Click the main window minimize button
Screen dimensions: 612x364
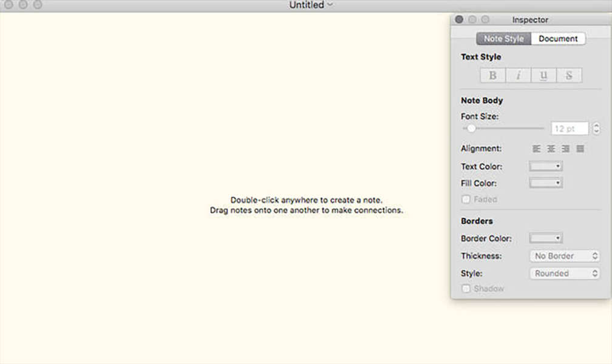tap(23, 4)
